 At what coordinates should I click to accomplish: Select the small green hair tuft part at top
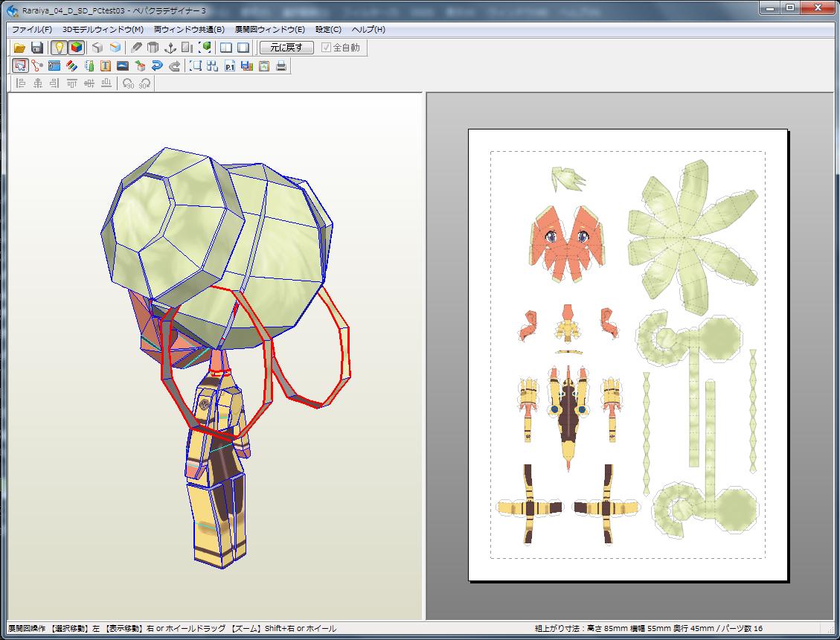point(568,179)
